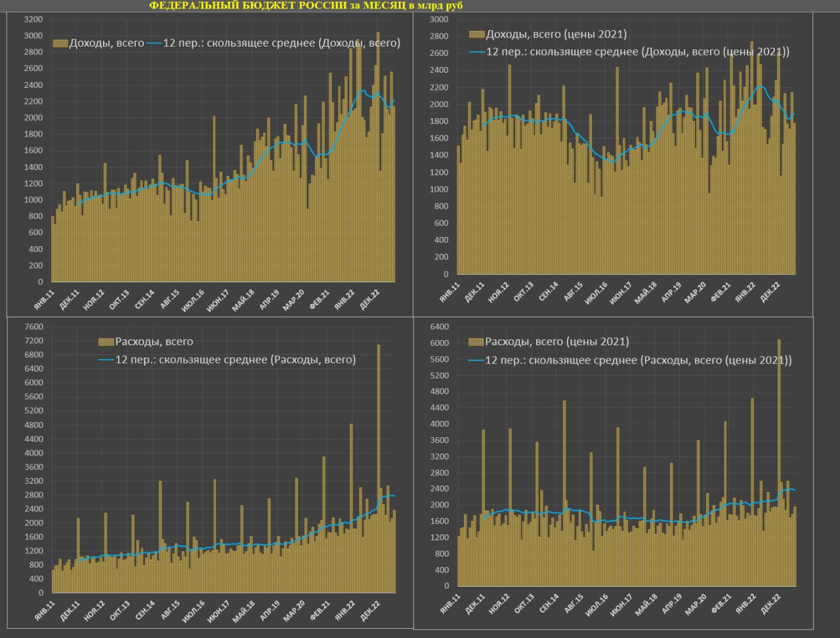The width and height of the screenshot is (840, 638).
Task: Click the 6400 value on the bottom-right y-axis
Action: coord(438,327)
